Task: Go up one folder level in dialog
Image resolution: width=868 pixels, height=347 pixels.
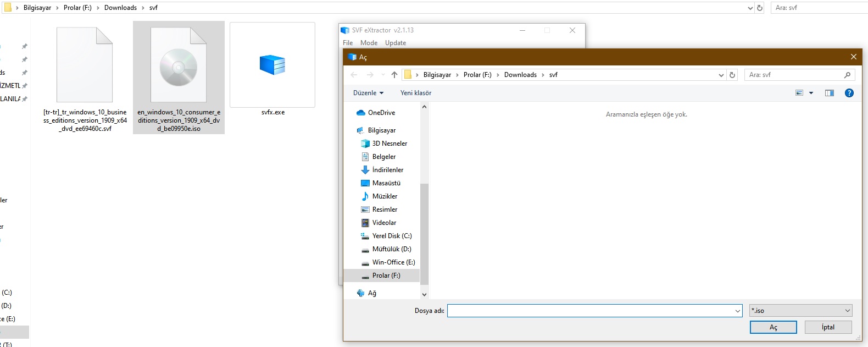Action: 394,75
